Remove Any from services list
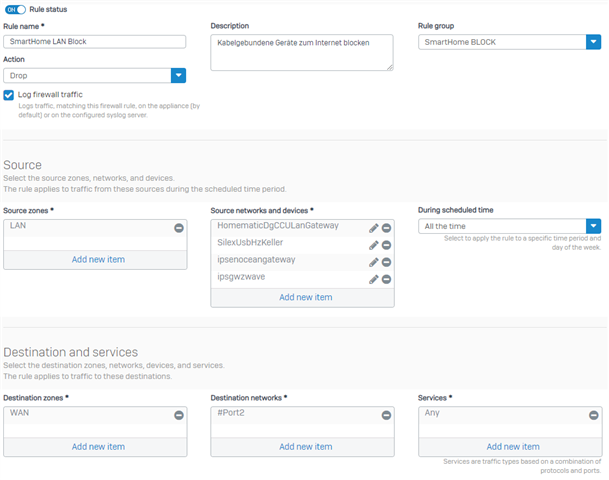 coord(593,416)
